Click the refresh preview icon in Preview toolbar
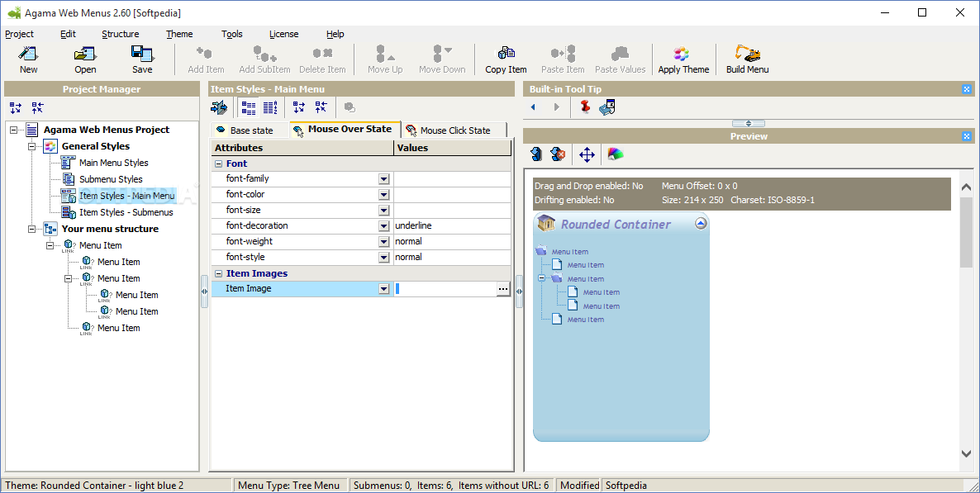Viewport: 980px width, 493px height. (535, 154)
